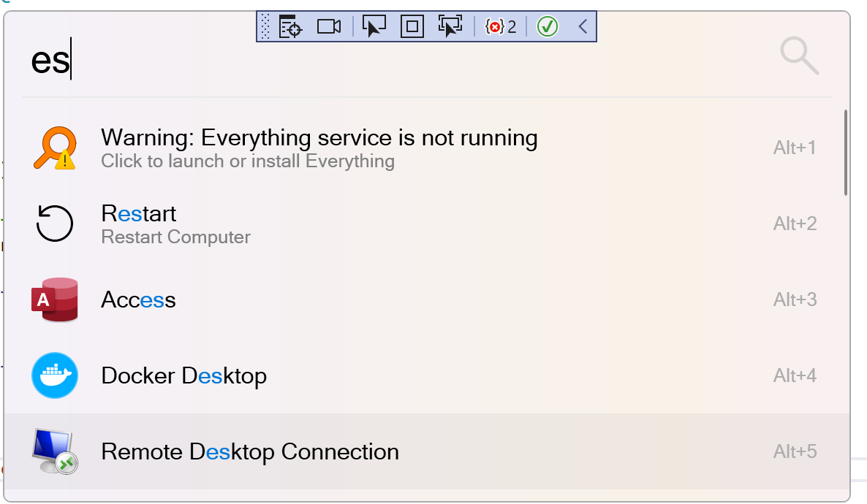Viewport: 867px width, 504px height.
Task: Toggle Display Layout Adorners square icon
Action: pyautogui.click(x=412, y=26)
